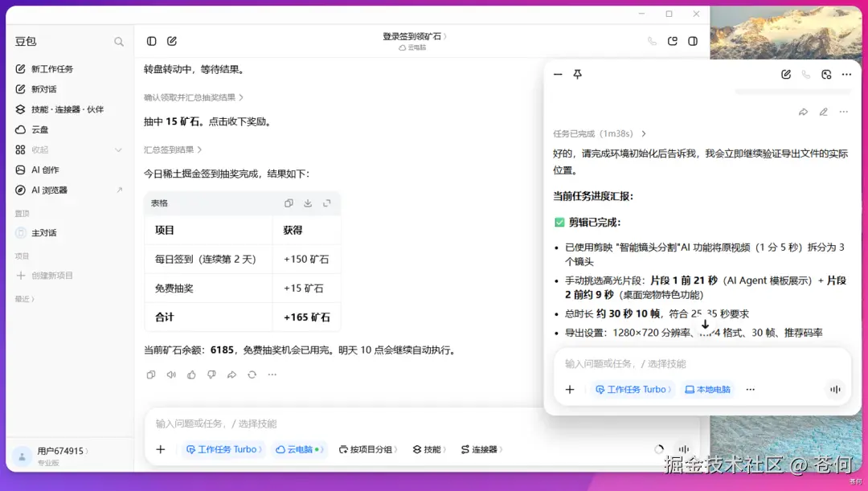868x491 pixels.
Task: Click the floating panel message input field
Action: click(702, 364)
